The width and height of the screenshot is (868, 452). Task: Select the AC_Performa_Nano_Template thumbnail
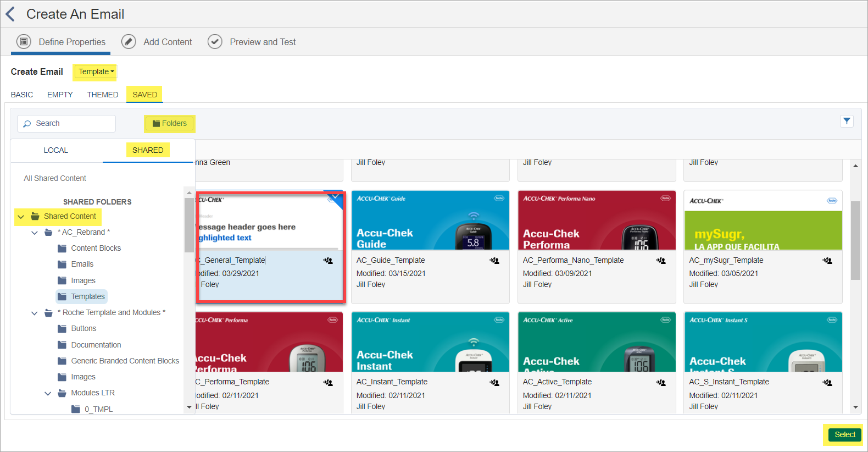coord(597,221)
